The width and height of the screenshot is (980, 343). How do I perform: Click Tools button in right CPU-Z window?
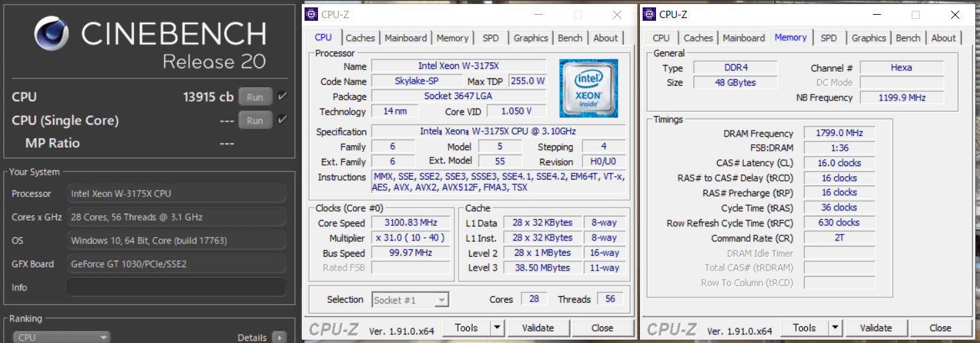pyautogui.click(x=805, y=328)
